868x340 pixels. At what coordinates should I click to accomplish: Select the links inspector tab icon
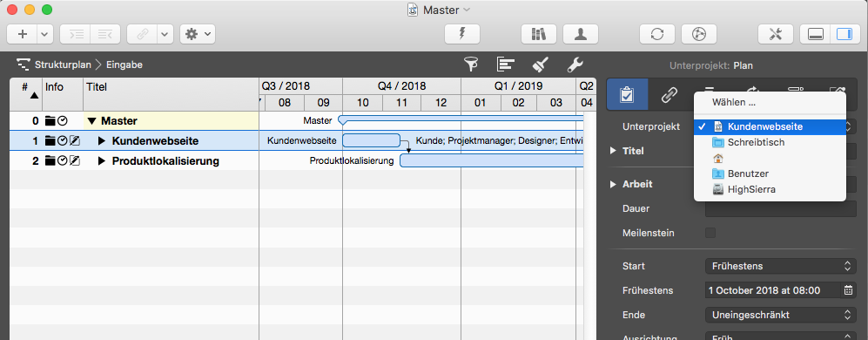[x=670, y=94]
